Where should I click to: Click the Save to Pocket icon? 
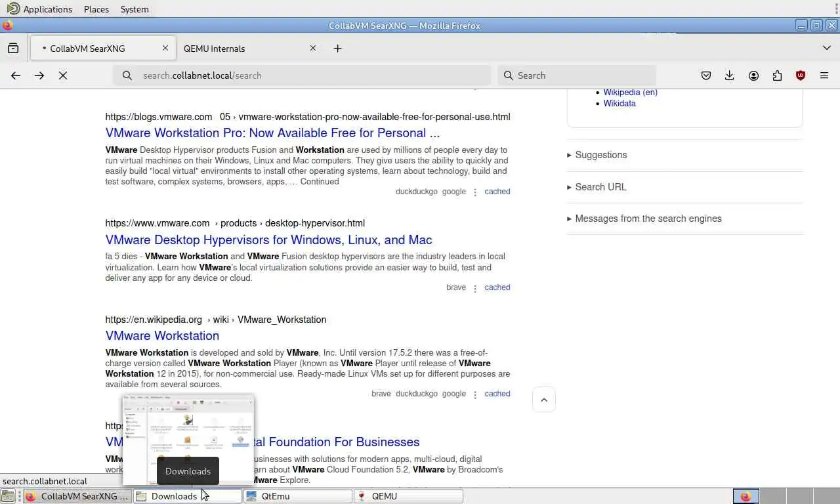click(706, 75)
